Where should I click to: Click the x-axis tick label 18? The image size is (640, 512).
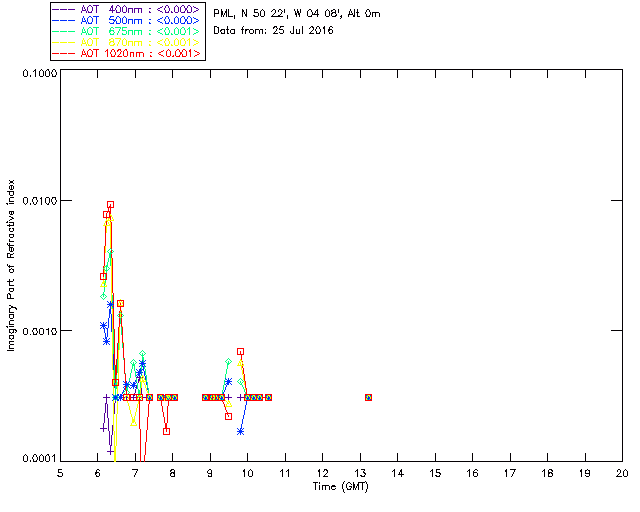[547, 473]
